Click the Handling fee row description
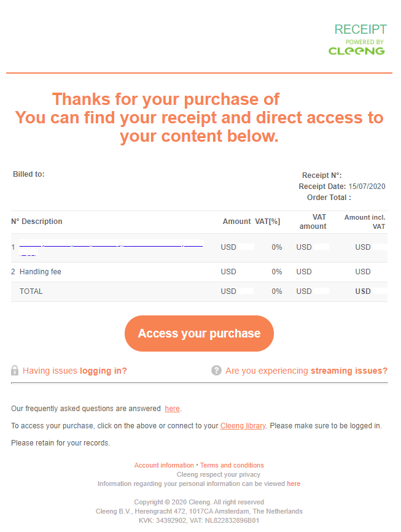Viewport: 401px width, 532px height. coord(41,271)
